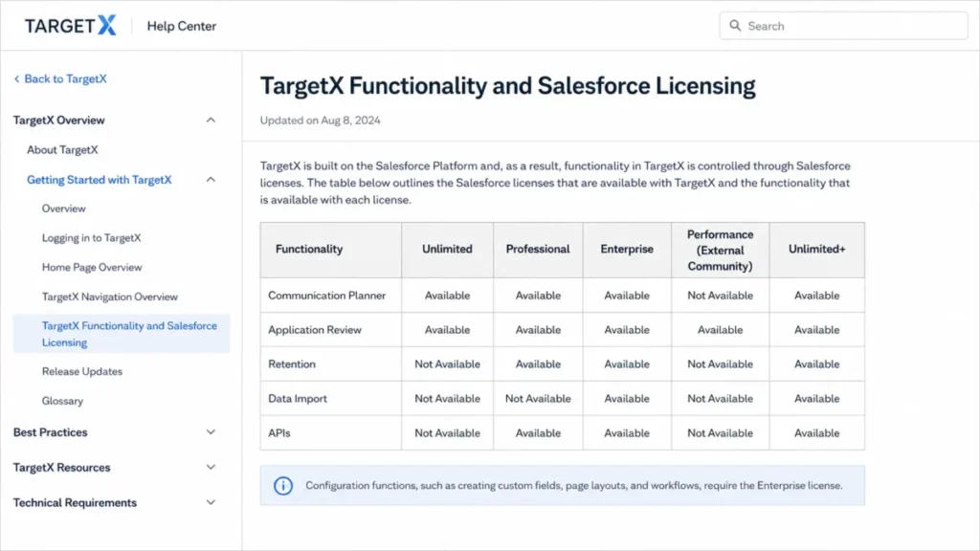Click the page title heading
The width and height of the screenshot is (980, 551).
click(507, 86)
